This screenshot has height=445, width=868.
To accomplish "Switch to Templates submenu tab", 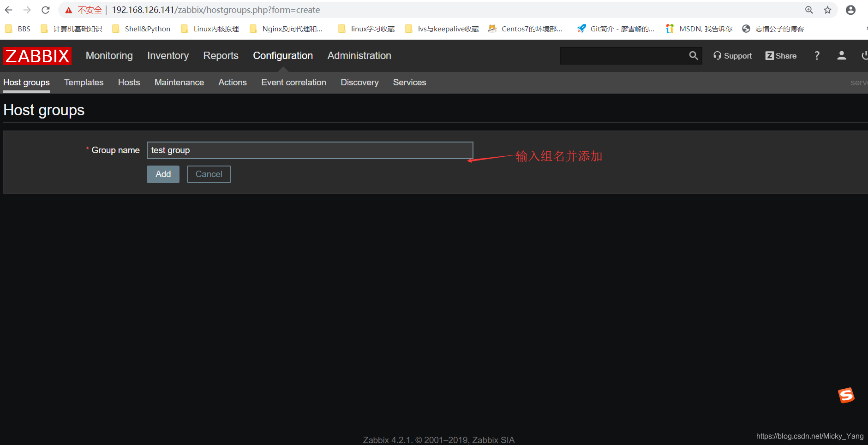I will (x=84, y=83).
